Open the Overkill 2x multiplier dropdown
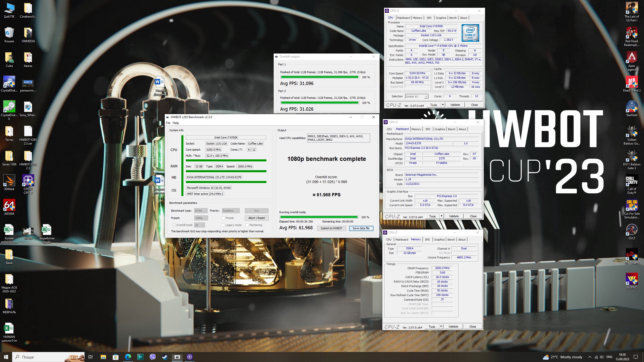 coord(199,225)
